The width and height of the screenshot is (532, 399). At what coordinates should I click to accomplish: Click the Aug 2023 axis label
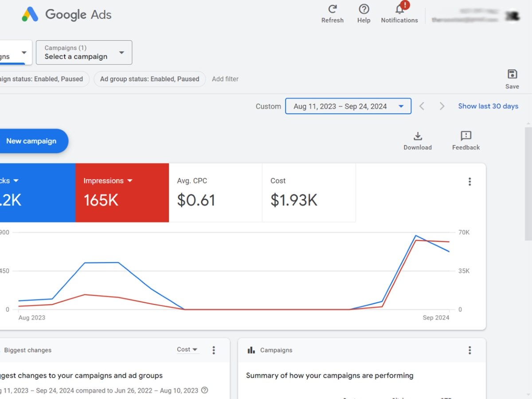coord(32,317)
